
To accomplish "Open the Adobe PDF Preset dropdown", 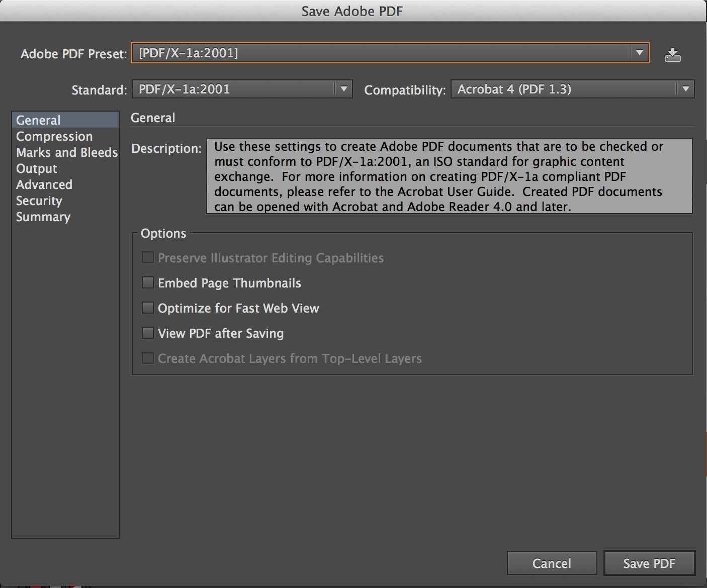I will pos(639,53).
